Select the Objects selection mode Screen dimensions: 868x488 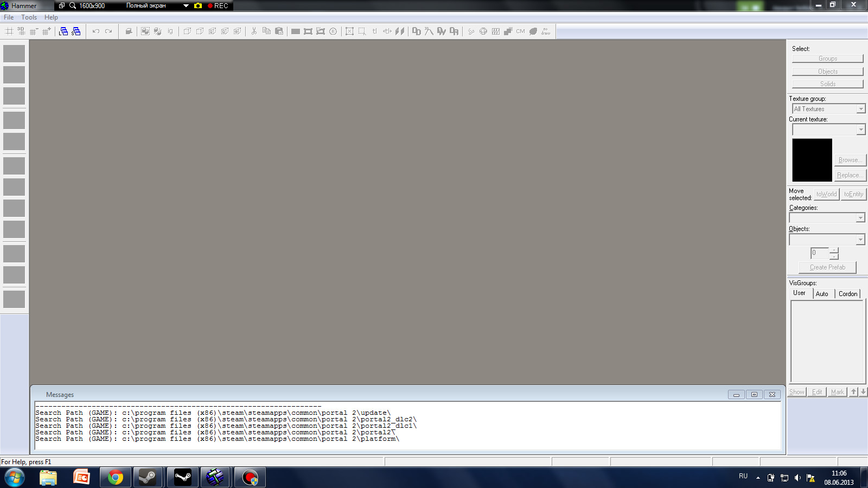pyautogui.click(x=828, y=72)
